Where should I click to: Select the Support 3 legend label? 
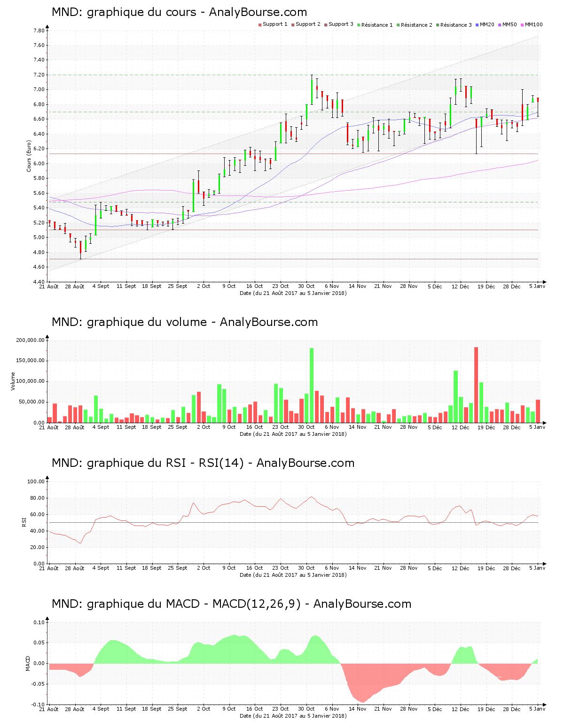[x=341, y=24]
